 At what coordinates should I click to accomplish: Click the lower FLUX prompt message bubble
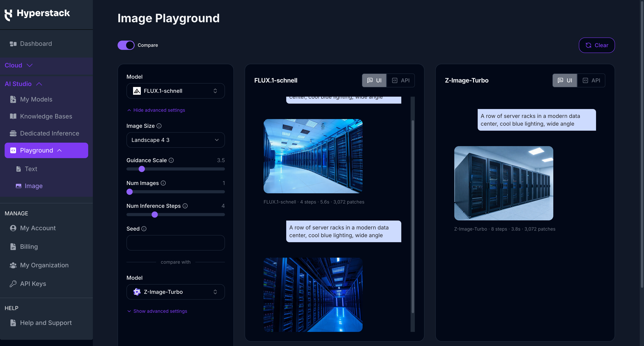click(343, 232)
